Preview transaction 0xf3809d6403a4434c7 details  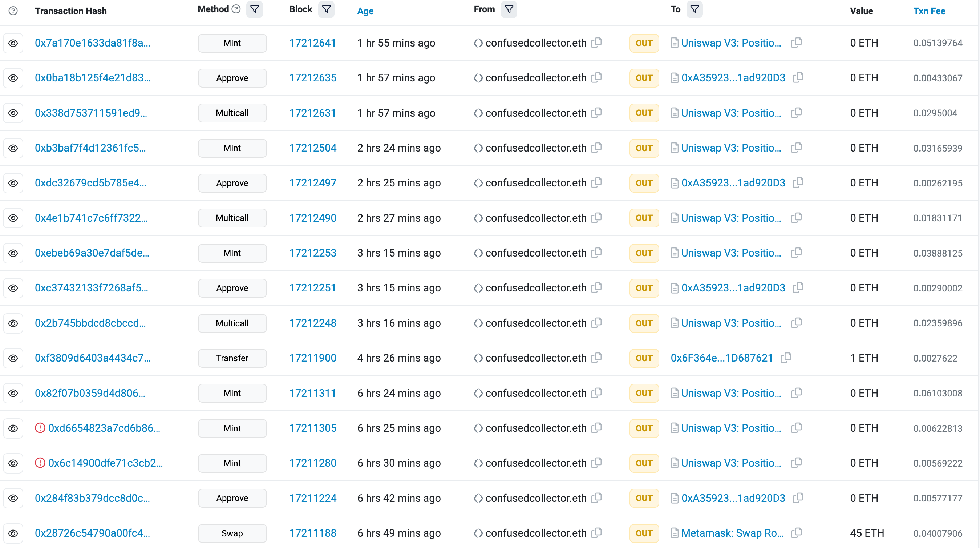(x=13, y=358)
